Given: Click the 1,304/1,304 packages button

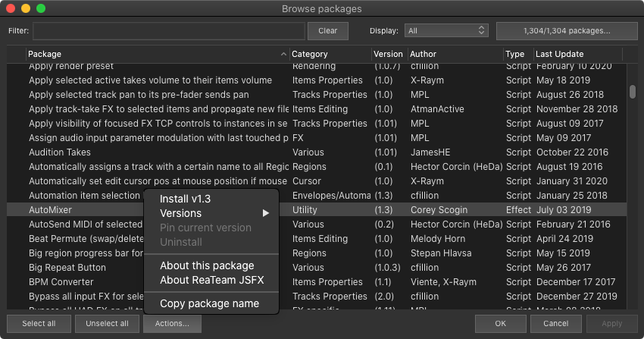Looking at the screenshot, I should point(566,31).
